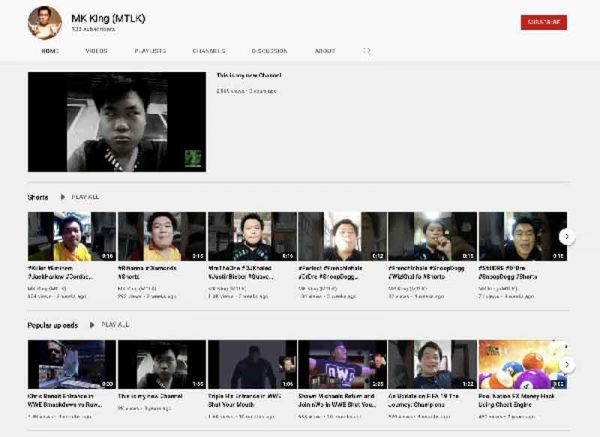This screenshot has width=600, height=437.
Task: Open the 8 ball pool Money Hack thumbnail
Action: pyautogui.click(x=522, y=364)
